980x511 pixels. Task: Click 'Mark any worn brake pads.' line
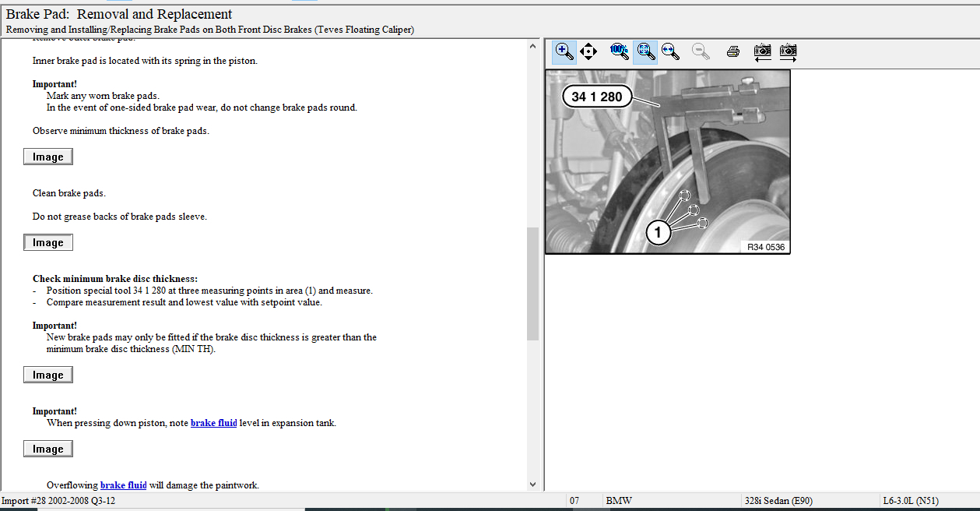103,96
